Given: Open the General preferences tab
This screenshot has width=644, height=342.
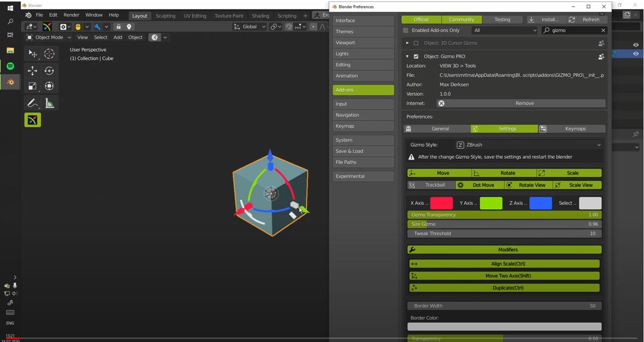Looking at the screenshot, I should [437, 129].
